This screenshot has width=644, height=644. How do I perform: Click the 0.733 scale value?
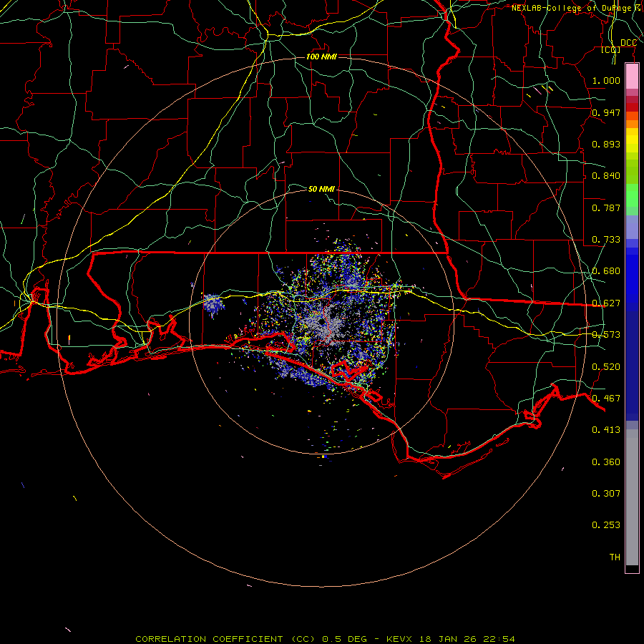606,240
